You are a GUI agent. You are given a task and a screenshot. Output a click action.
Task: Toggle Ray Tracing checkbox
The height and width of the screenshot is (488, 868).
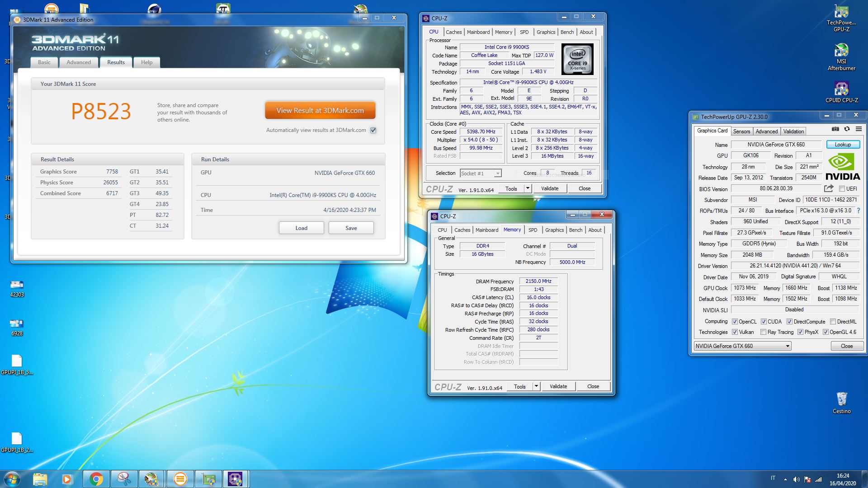763,332
